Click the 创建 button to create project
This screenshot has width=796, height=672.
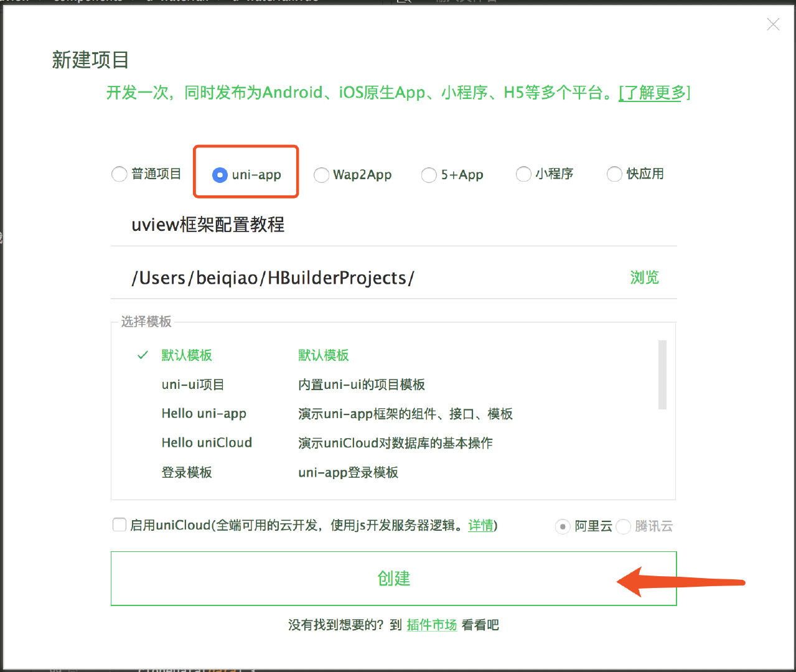[393, 579]
